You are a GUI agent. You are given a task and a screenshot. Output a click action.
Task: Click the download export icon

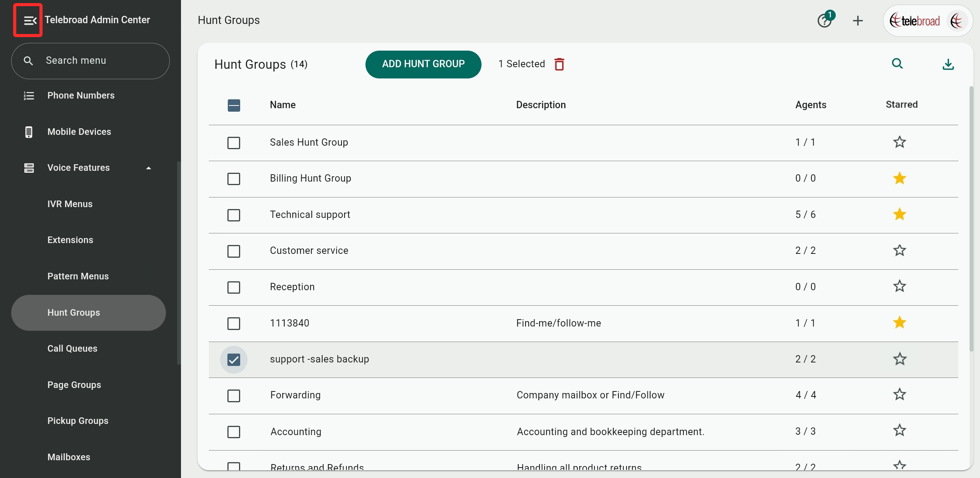click(x=948, y=65)
